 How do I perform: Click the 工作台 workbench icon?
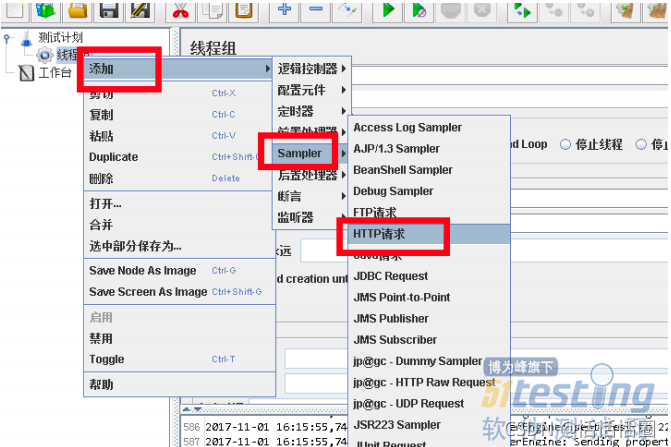[27, 73]
